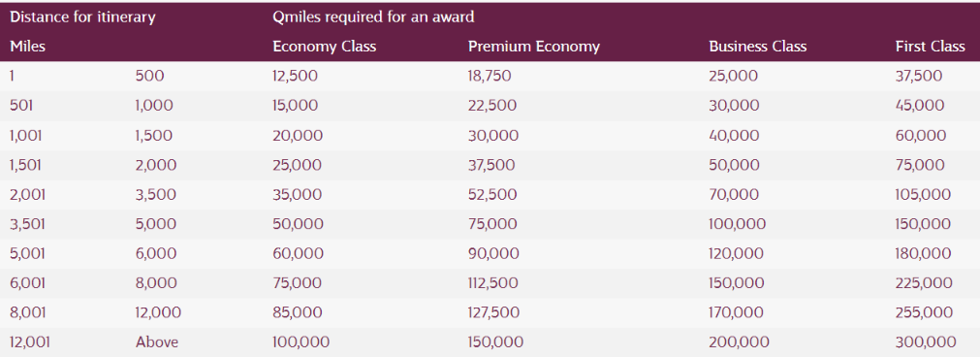Select the 12,500 Economy Class cell
The width and height of the screenshot is (980, 357).
point(295,77)
